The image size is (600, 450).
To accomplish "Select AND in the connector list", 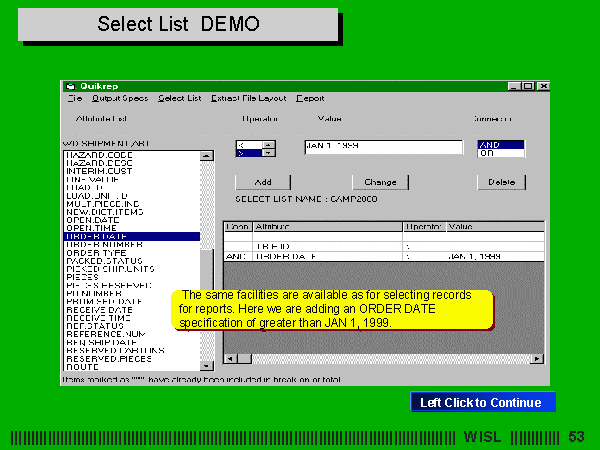I will 500,145.
